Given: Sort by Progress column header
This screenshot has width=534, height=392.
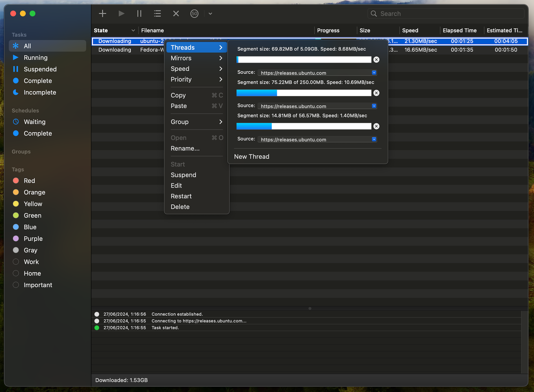Looking at the screenshot, I should (x=336, y=30).
